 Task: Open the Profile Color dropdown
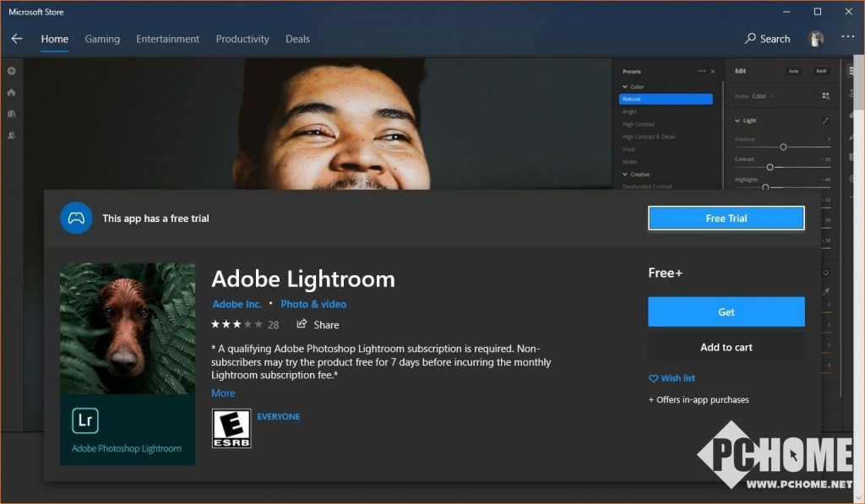click(762, 96)
